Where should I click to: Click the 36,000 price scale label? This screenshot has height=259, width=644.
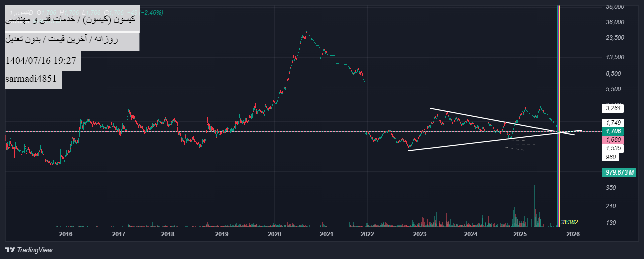pyautogui.click(x=615, y=22)
